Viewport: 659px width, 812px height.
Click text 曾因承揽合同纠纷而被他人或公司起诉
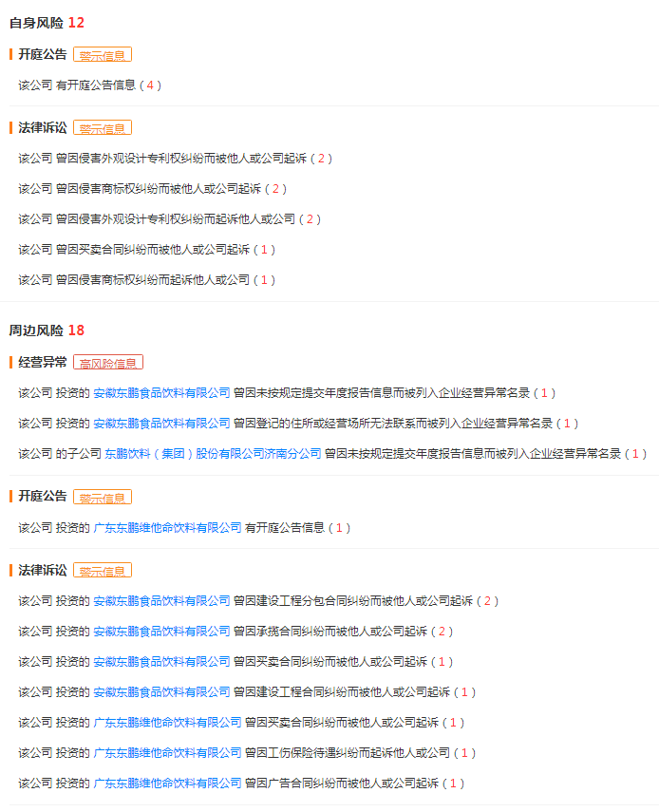330,632
